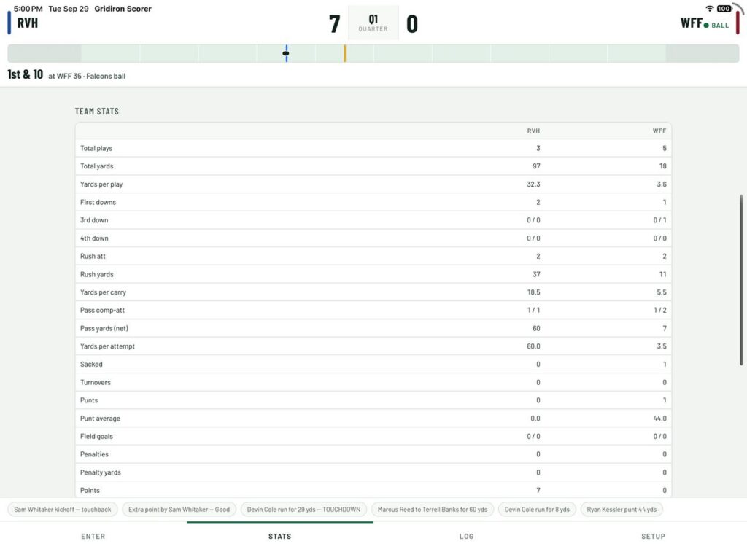Viewport: 747px width, 560px height.
Task: Switch to the ENTER tab
Action: (93, 536)
